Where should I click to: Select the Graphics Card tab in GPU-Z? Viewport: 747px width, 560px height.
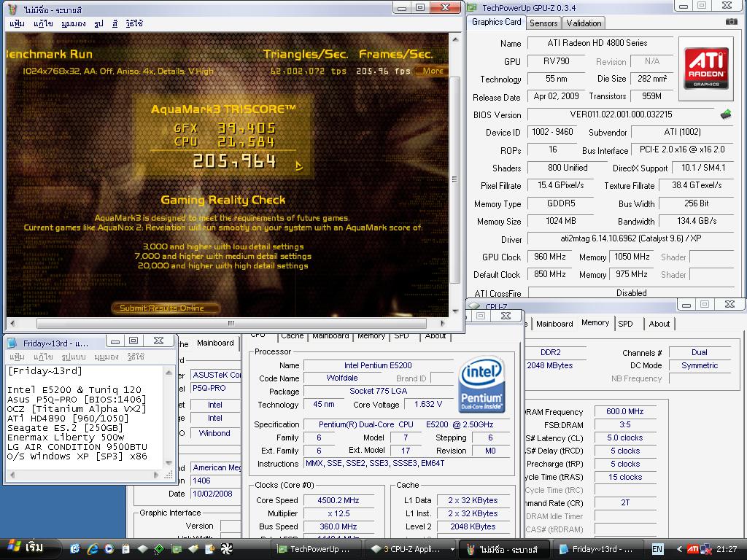click(x=496, y=22)
